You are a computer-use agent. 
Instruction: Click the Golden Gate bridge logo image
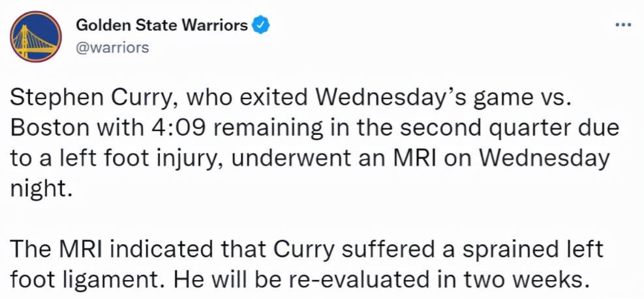[36, 36]
